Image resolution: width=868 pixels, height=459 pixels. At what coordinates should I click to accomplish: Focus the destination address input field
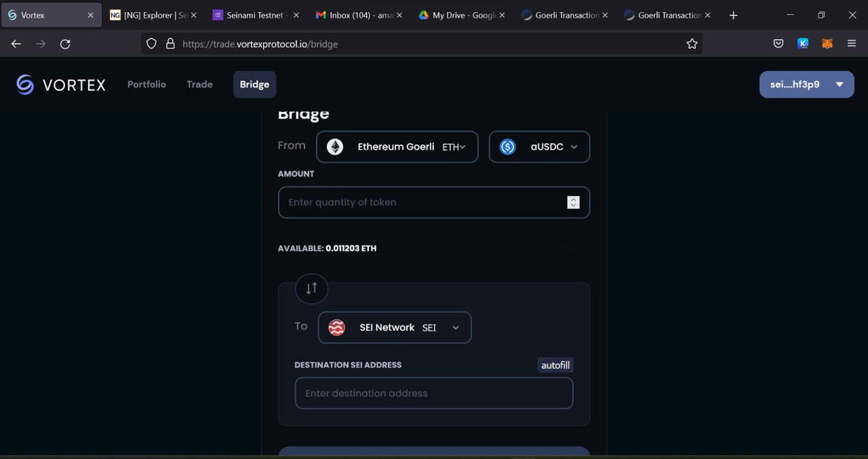[x=434, y=393]
